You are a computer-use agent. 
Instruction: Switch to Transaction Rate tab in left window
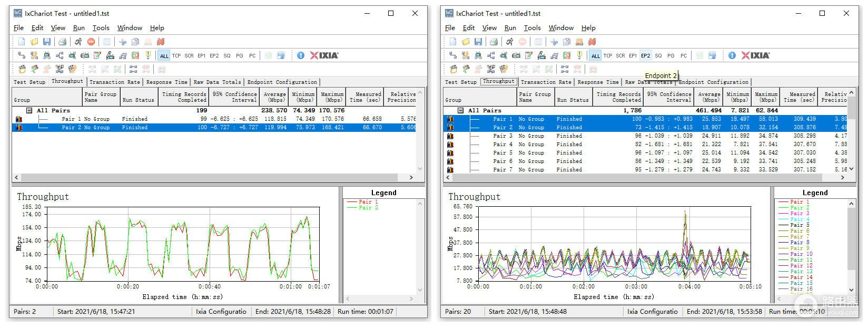(114, 82)
